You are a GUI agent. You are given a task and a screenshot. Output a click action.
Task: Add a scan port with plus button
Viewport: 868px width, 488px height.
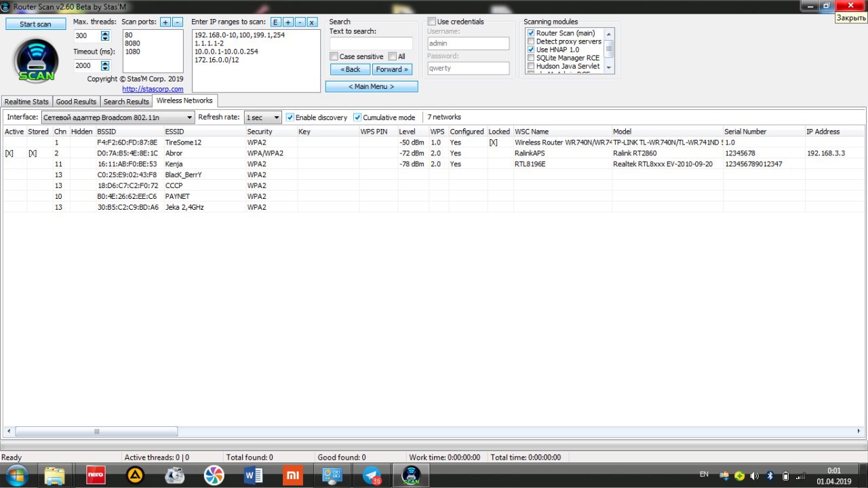point(165,22)
